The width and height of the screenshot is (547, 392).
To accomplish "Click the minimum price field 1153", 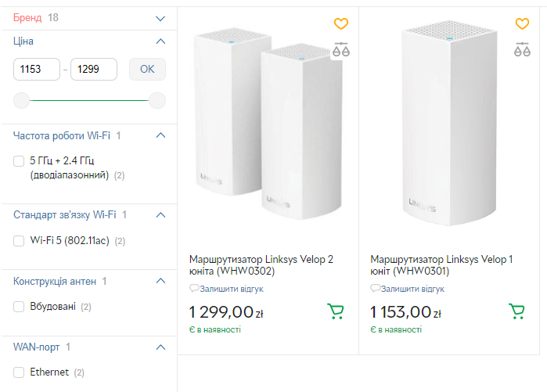I will pos(38,69).
